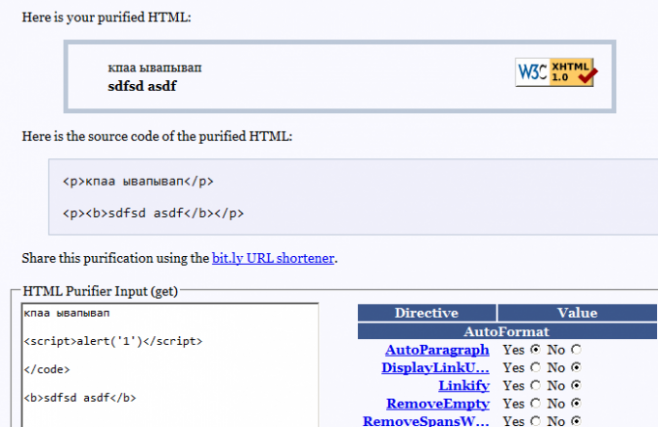Image resolution: width=658 pixels, height=427 pixels.
Task: Click the 'кпаа ывапывап' purified output text
Action: [x=155, y=68]
